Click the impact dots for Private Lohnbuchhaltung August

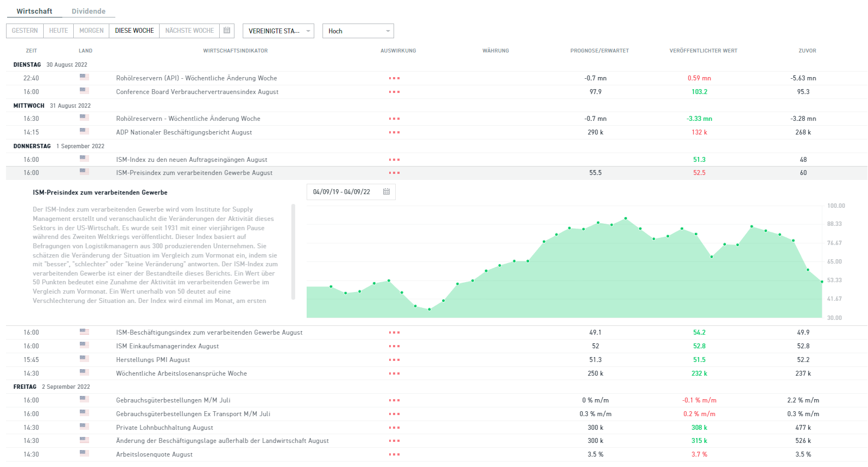pyautogui.click(x=395, y=428)
